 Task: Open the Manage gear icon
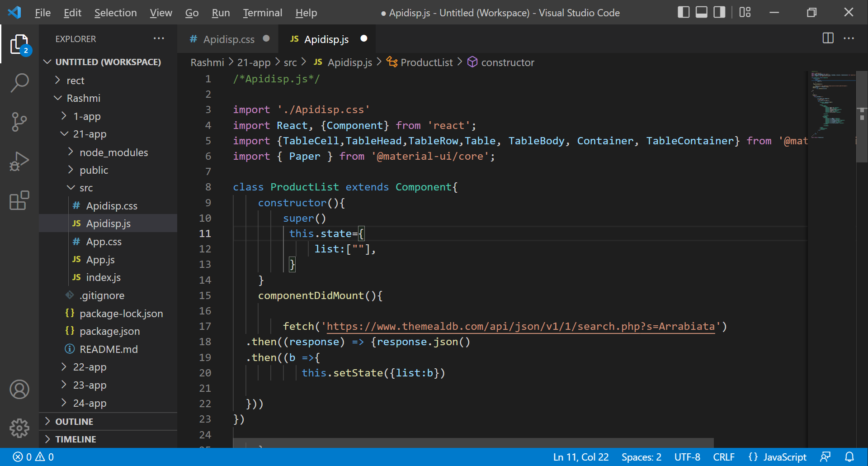(19, 428)
